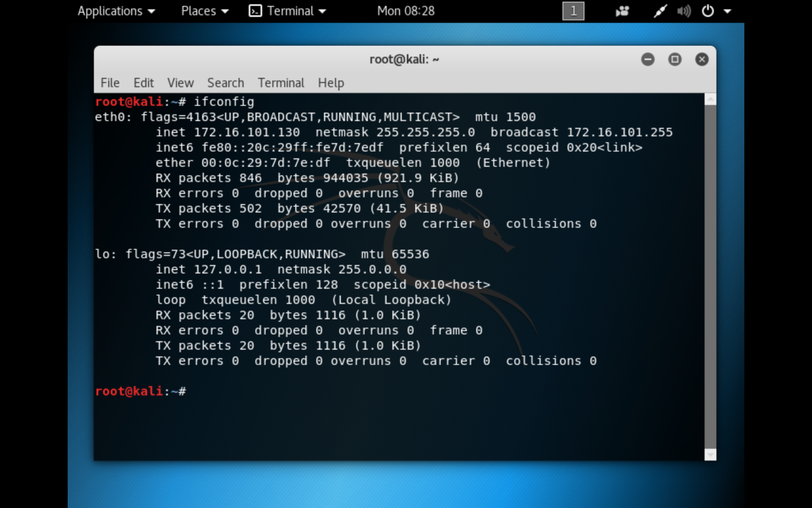The width and height of the screenshot is (812, 508).
Task: Click the video recorder camera icon
Action: (x=622, y=11)
